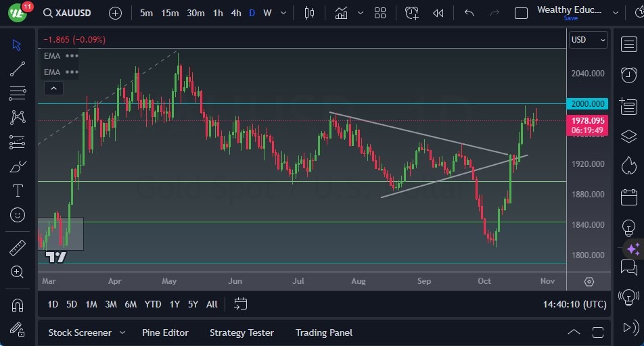This screenshot has width=644, height=346.
Task: Show All available data range
Action: tap(212, 305)
